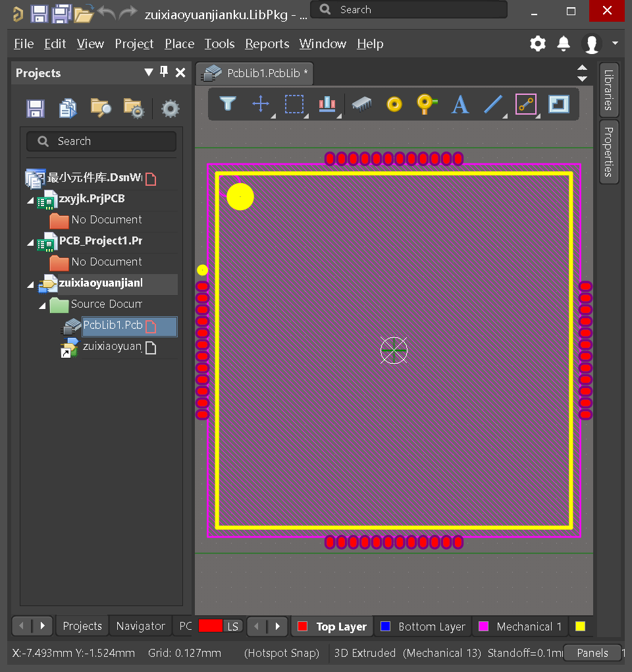Place a pad using yellow ring icon
The width and height of the screenshot is (632, 672).
point(394,104)
